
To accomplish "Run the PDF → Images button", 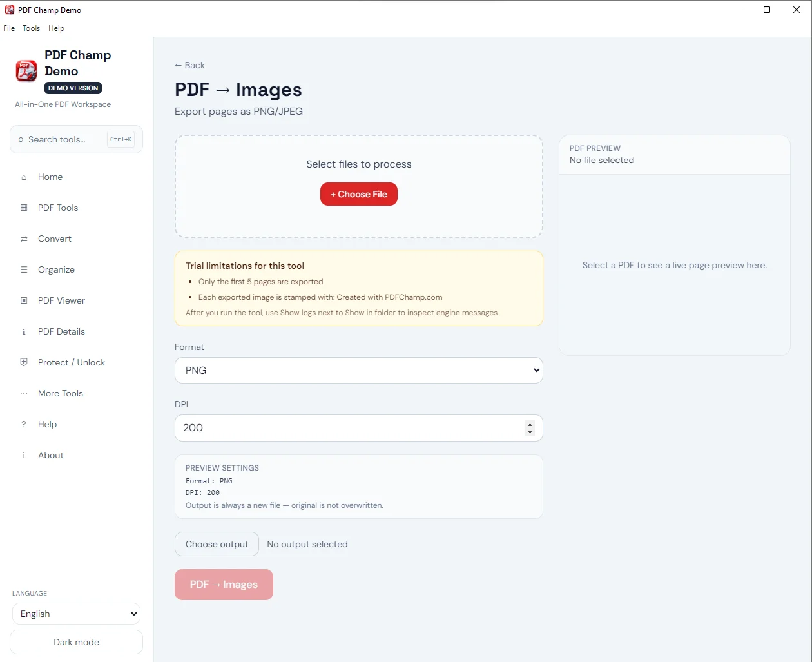I will pos(224,585).
